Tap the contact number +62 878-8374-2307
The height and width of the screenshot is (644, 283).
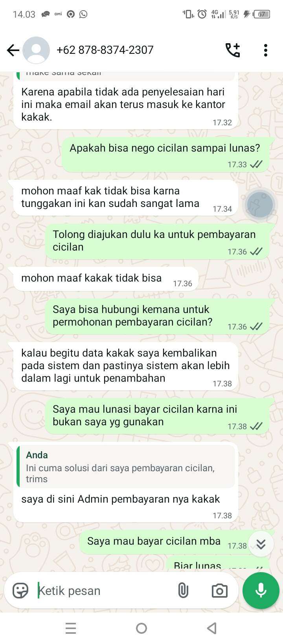tap(105, 50)
